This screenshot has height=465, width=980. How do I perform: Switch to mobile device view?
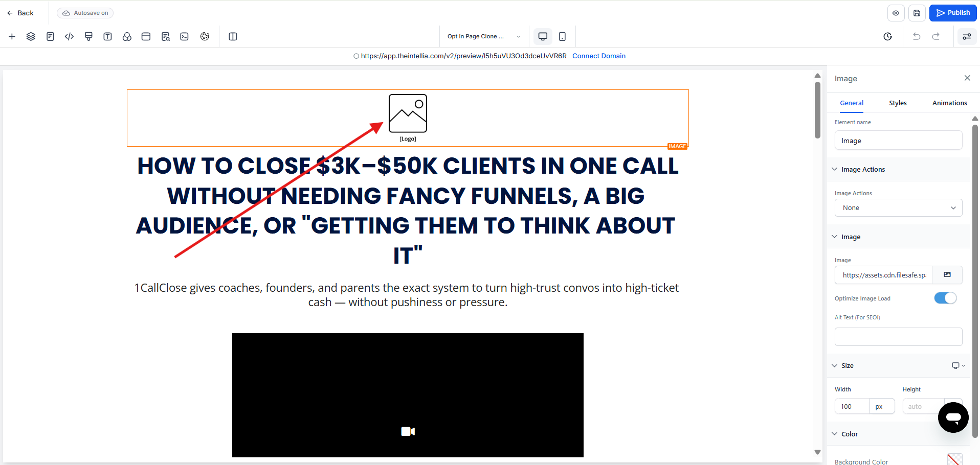tap(562, 36)
